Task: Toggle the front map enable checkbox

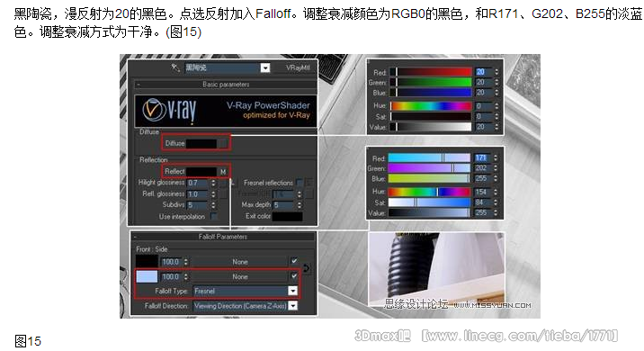Action: point(294,261)
